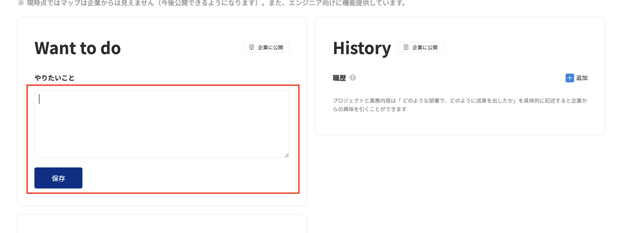644x233 pixels.
Task: Open the help question mark beside 職歴
Action: 353,78
